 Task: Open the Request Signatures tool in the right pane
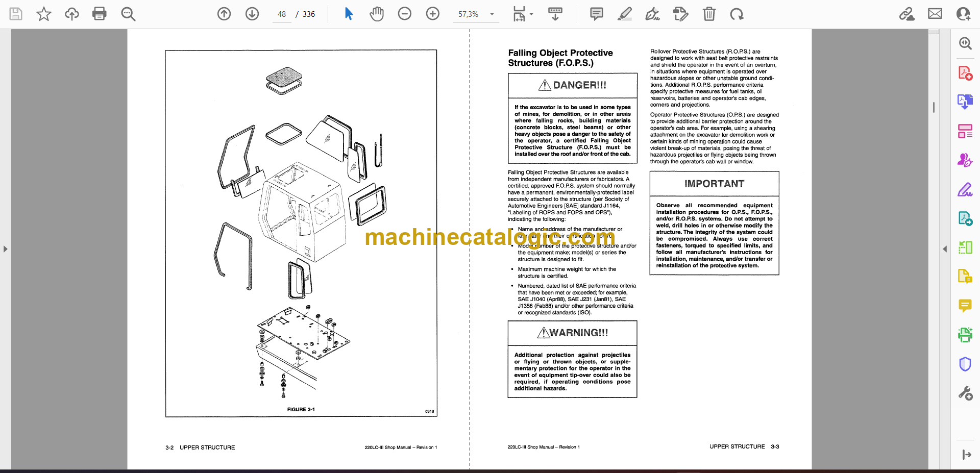965,160
